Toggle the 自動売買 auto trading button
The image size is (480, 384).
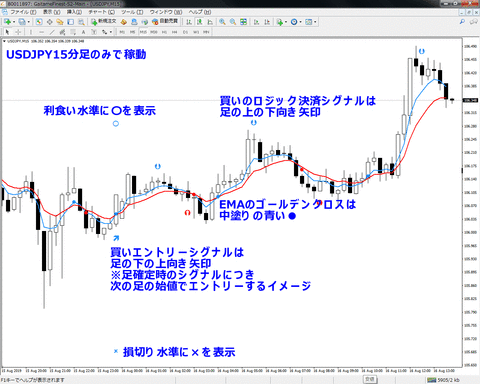165,22
